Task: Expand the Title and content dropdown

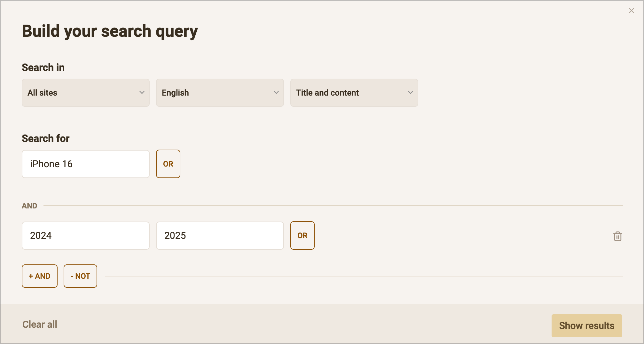Action: [354, 93]
